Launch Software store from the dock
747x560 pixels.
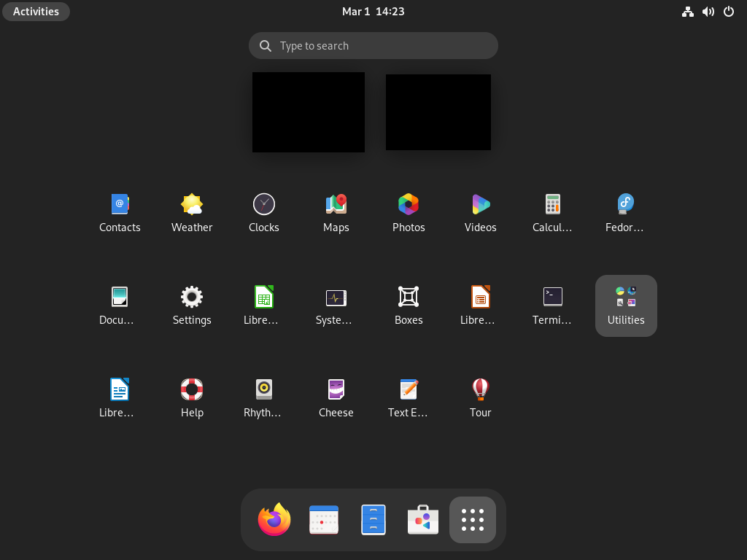point(423,519)
